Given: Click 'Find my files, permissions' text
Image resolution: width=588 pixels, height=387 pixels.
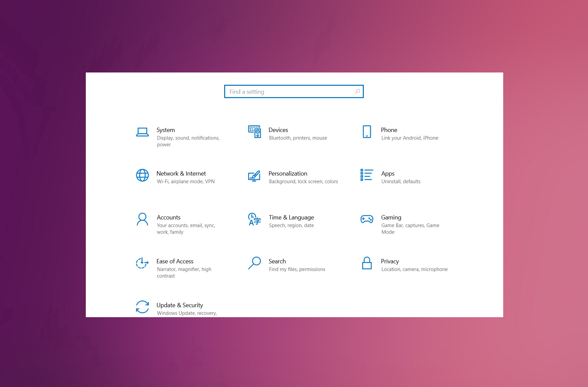Looking at the screenshot, I should click(x=297, y=269).
